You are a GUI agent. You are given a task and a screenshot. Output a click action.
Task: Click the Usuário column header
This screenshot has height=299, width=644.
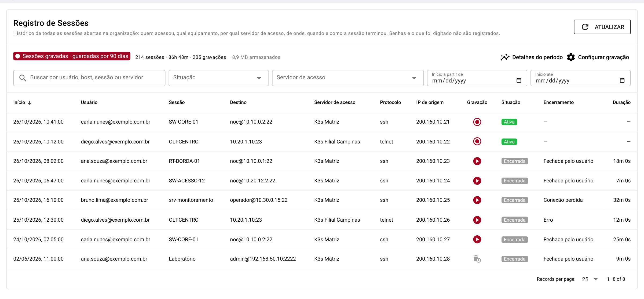89,102
